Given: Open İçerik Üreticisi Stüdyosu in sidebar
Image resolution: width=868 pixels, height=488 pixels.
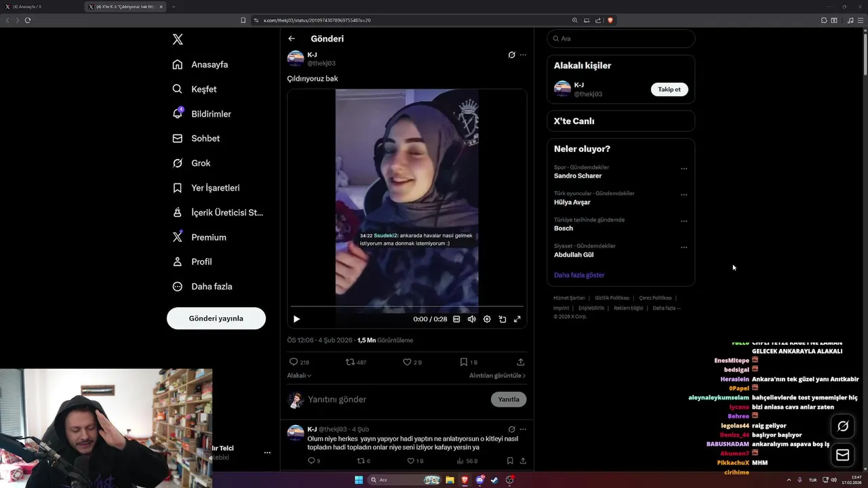Looking at the screenshot, I should tap(218, 212).
